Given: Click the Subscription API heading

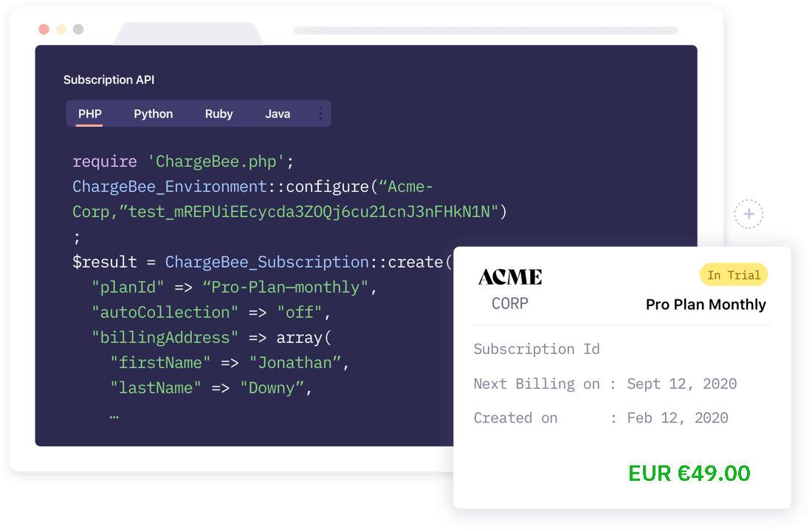Looking at the screenshot, I should pyautogui.click(x=109, y=80).
